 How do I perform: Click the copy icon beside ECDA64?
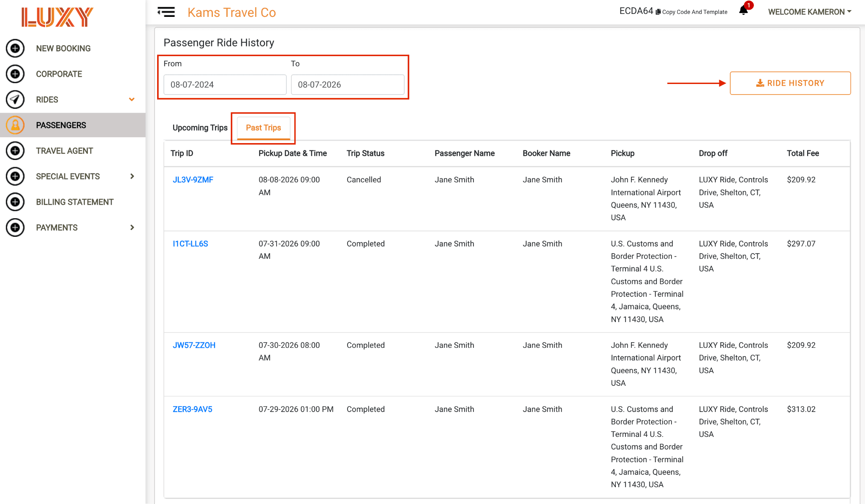[x=658, y=12]
